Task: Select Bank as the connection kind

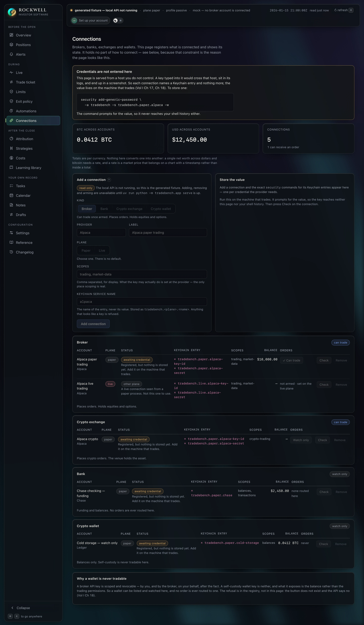Action: [104, 209]
